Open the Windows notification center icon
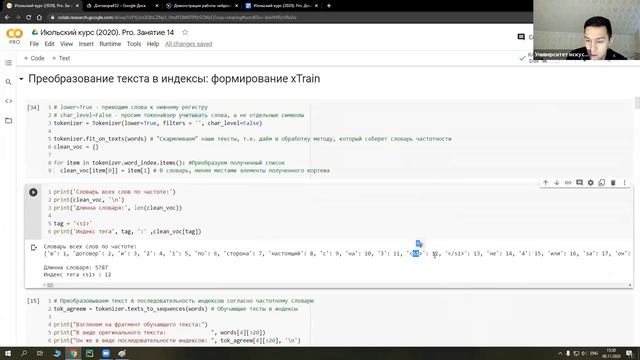The image size is (640, 360). pos(629,353)
